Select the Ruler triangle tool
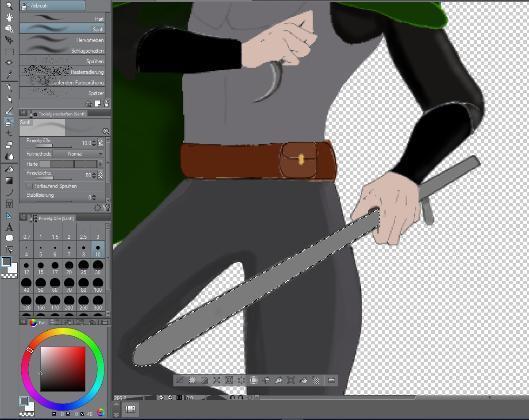This screenshot has width=529, height=420. [9, 216]
